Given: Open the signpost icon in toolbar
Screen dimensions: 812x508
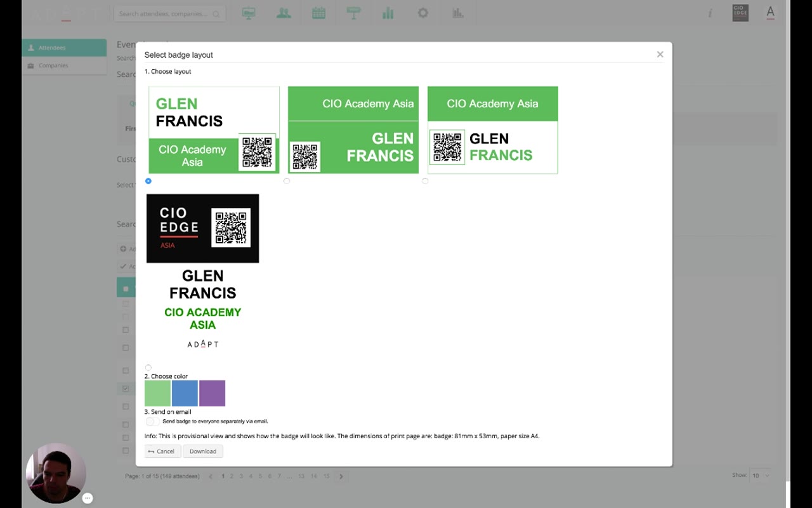Looking at the screenshot, I should (x=353, y=13).
